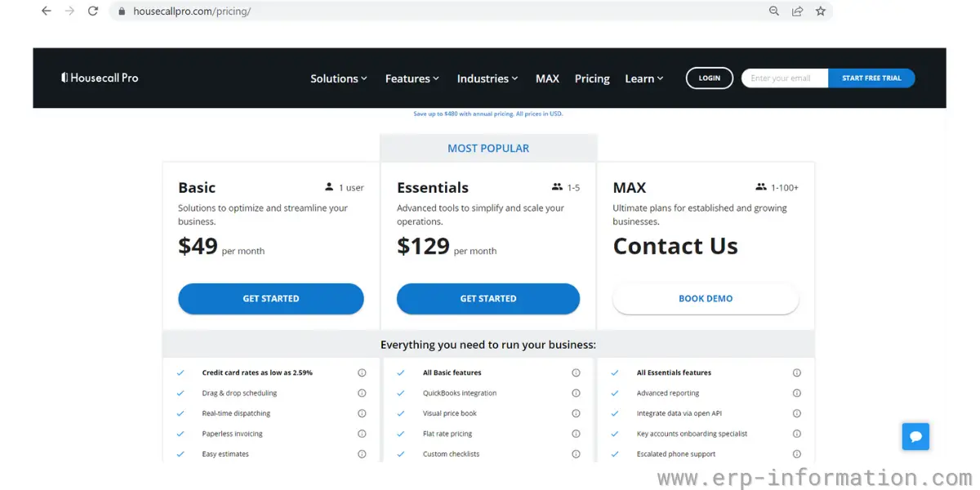The height and width of the screenshot is (490, 980).
Task: Open the Pricing nav menu item
Action: [592, 78]
